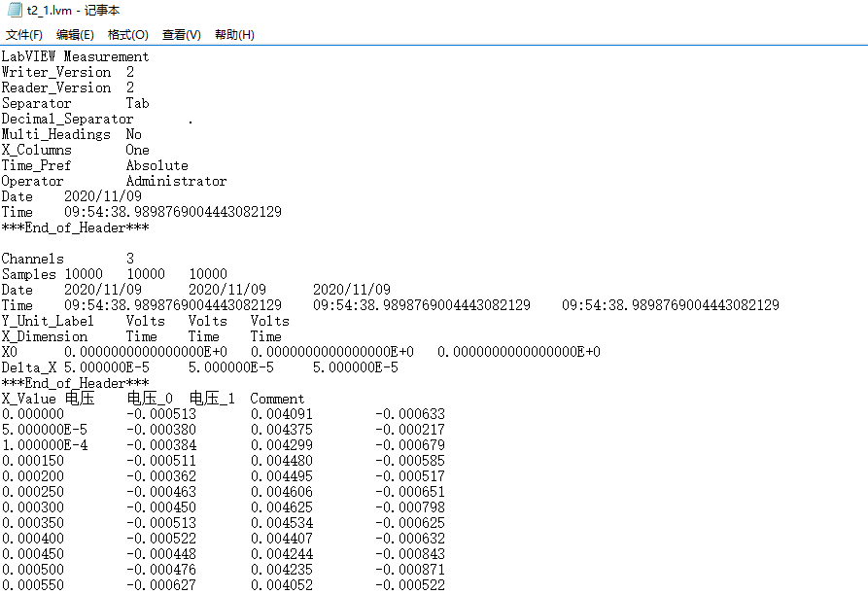Click the X value 1.000000E-4

45,445
